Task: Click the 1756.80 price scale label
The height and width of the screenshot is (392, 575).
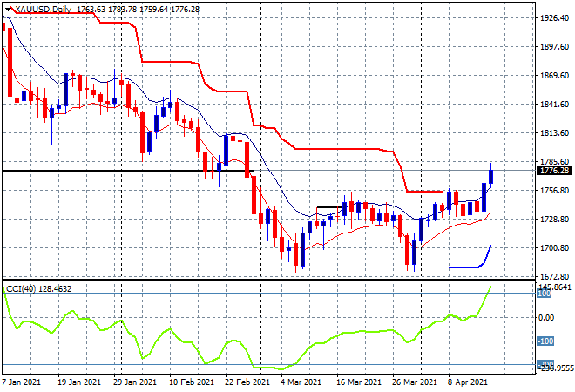Action: click(554, 190)
